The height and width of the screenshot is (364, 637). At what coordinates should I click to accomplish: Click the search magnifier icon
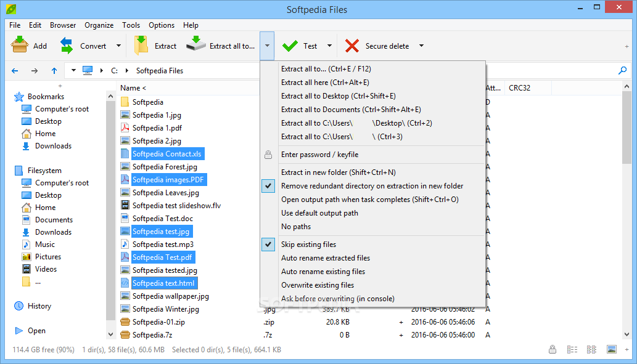[622, 71]
